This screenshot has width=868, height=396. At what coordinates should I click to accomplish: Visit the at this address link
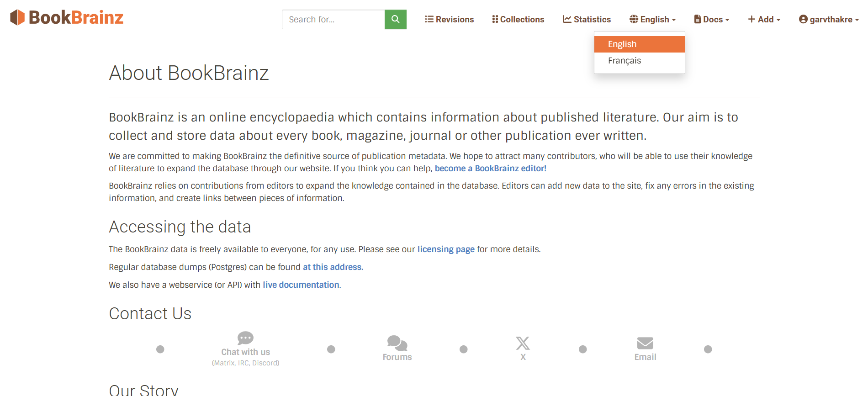click(333, 267)
